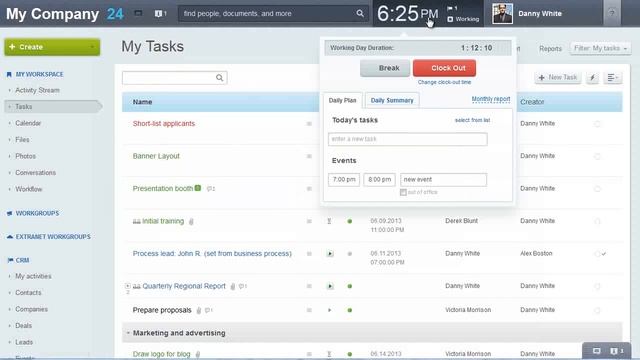Collapse Marketing and advertising group
This screenshot has width=640, height=360.
tap(128, 333)
